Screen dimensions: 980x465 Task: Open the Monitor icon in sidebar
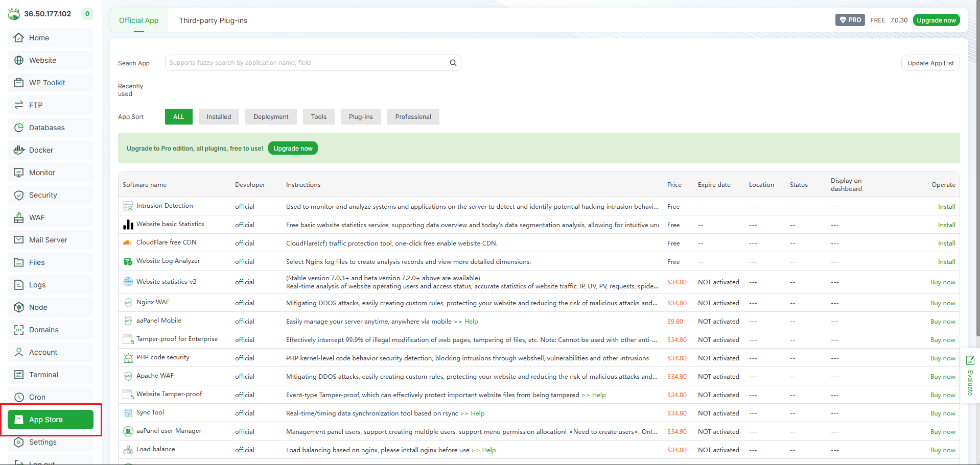coord(19,173)
